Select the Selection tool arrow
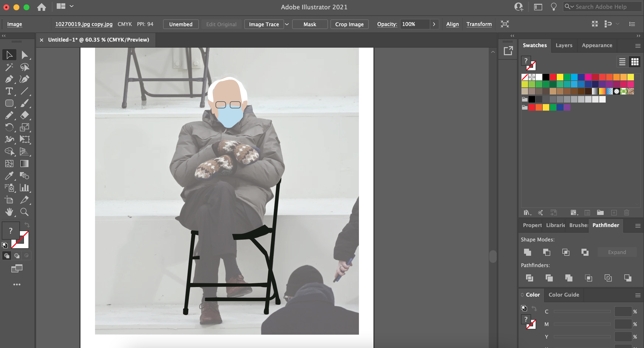 tap(9, 55)
